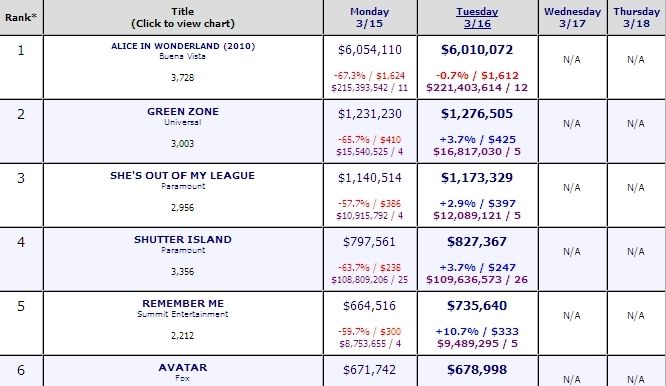Click the Universal studio label under Green Zone

[183, 122]
